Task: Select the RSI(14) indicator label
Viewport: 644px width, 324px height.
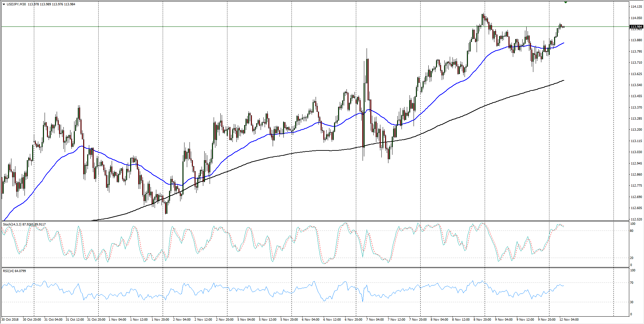Action: coord(8,271)
